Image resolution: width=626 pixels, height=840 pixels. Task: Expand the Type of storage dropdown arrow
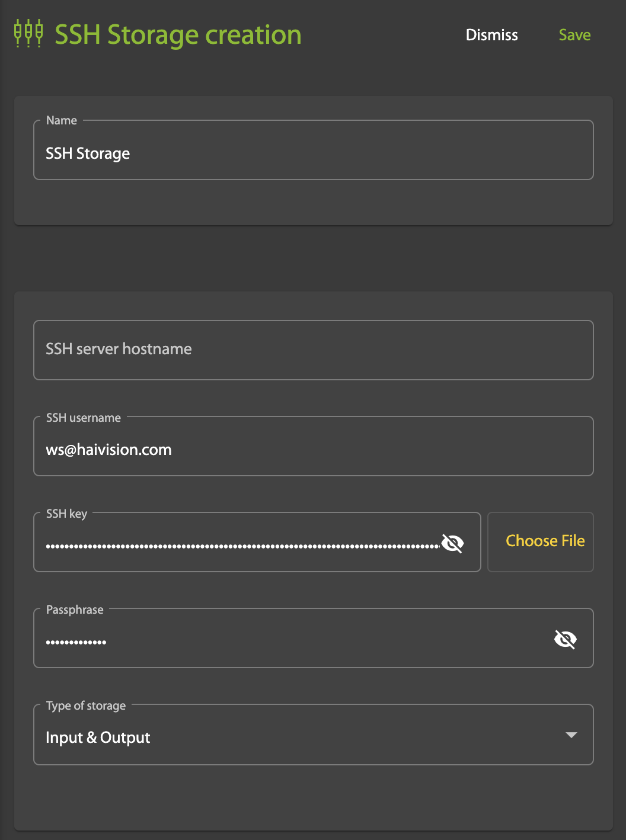[x=571, y=735]
